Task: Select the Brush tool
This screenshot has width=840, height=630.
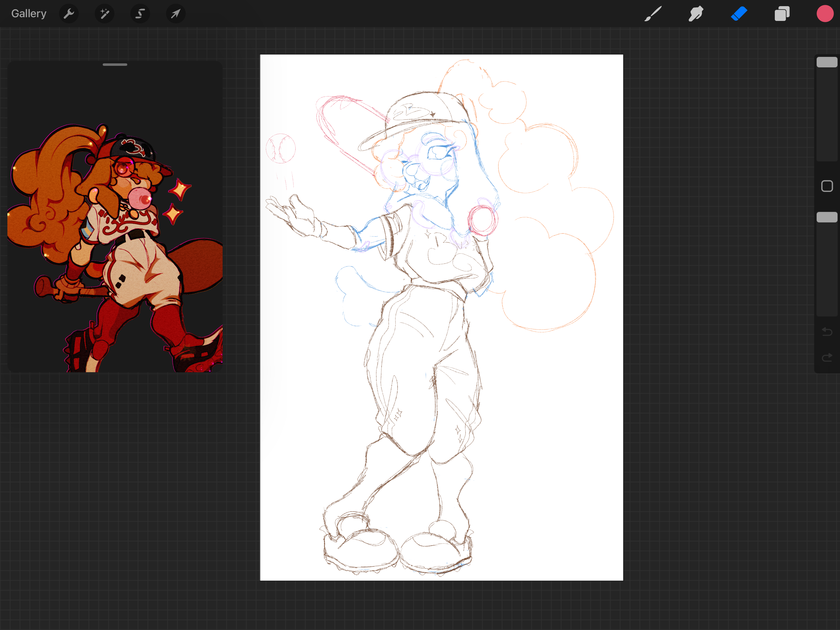Action: 653,14
